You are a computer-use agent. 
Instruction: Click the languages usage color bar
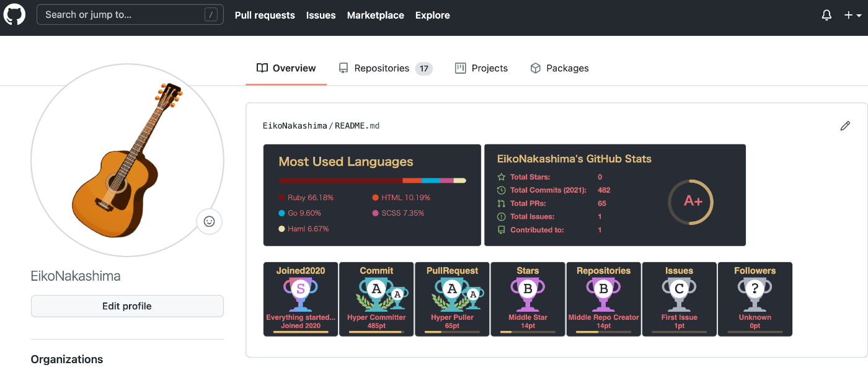(x=372, y=180)
